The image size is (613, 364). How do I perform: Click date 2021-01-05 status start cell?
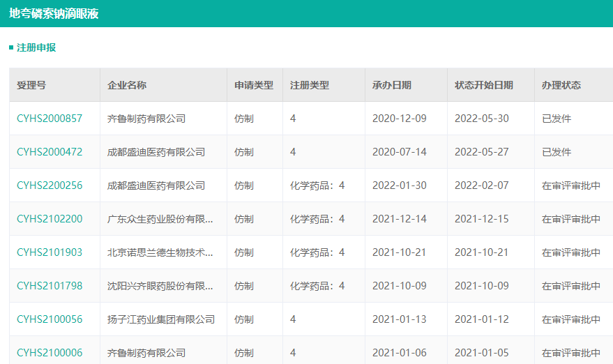click(482, 353)
